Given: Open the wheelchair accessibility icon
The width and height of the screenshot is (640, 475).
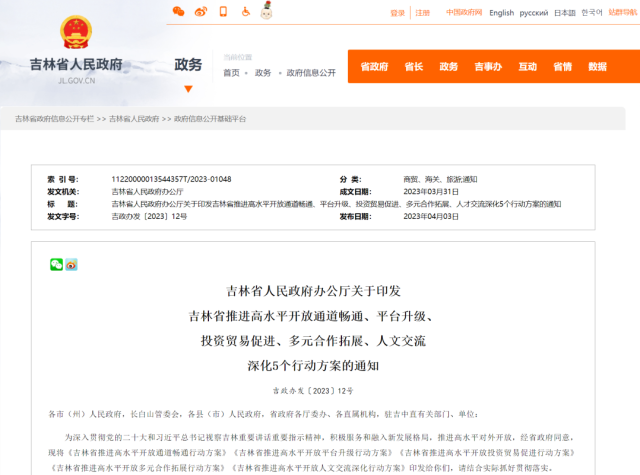Looking at the screenshot, I should (x=245, y=12).
